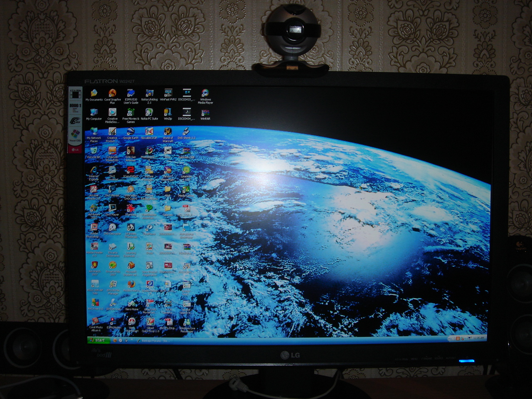Launch Skype from the desktop
Screen dimensions: 532x399
[x=149, y=249]
